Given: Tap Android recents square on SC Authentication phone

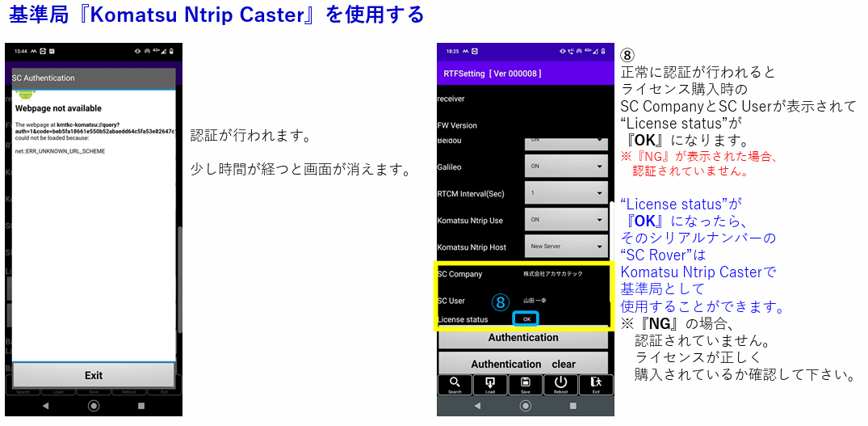Looking at the screenshot, I should (x=141, y=406).
